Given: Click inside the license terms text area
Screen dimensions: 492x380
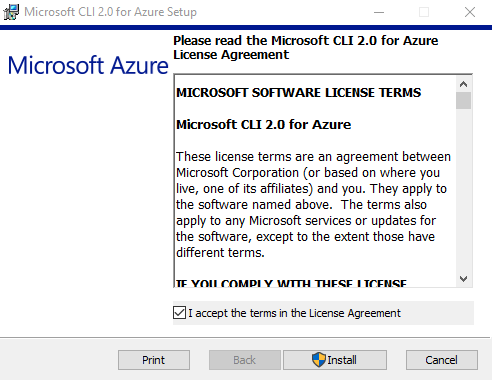Looking at the screenshot, I should pos(315,181).
